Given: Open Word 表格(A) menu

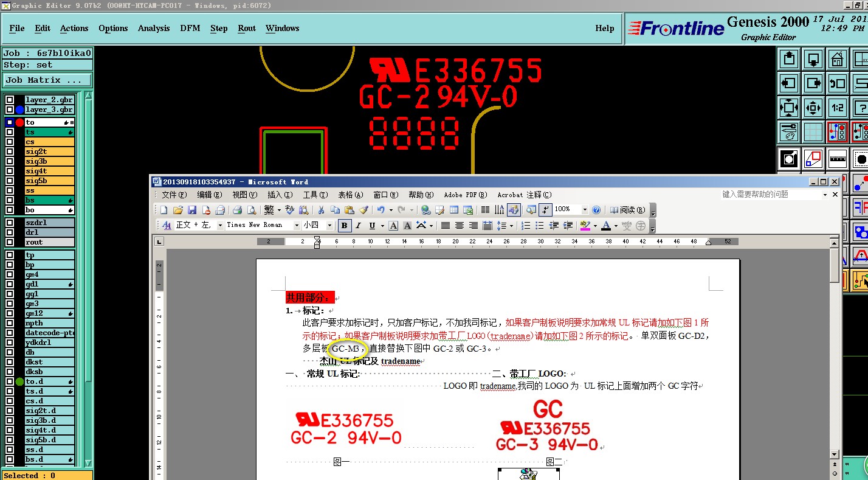Looking at the screenshot, I should [350, 195].
